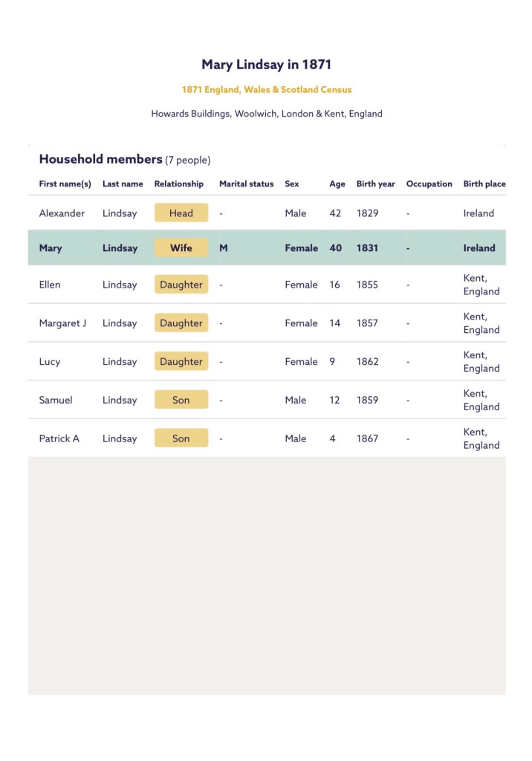Select the Occupation column header
The image size is (532, 761).
(429, 184)
